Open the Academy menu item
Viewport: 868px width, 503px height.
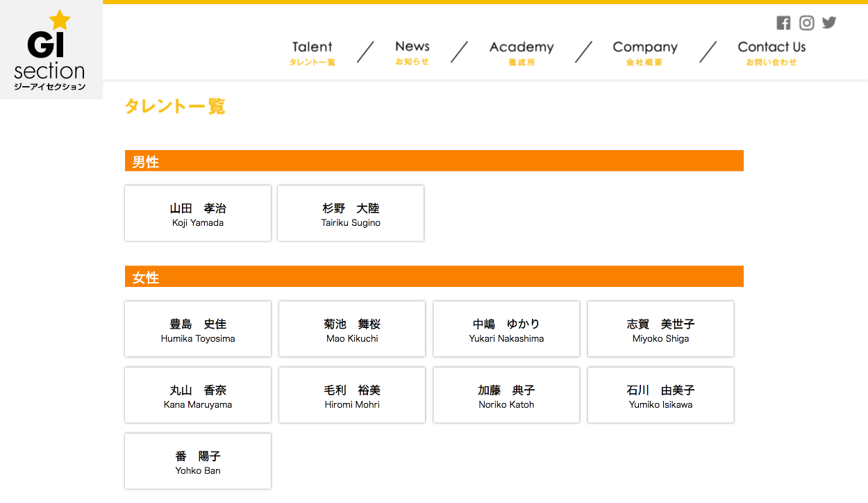pyautogui.click(x=521, y=53)
